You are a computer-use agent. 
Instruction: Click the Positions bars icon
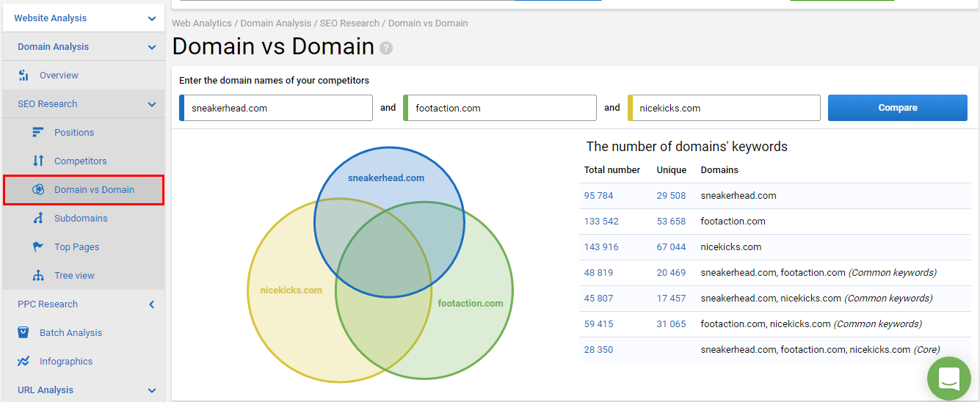[38, 132]
